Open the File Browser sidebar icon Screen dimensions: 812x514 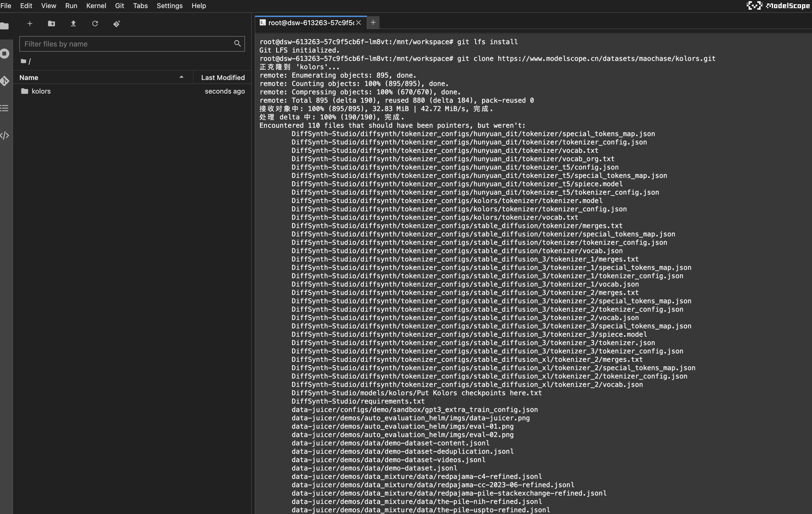pos(5,26)
